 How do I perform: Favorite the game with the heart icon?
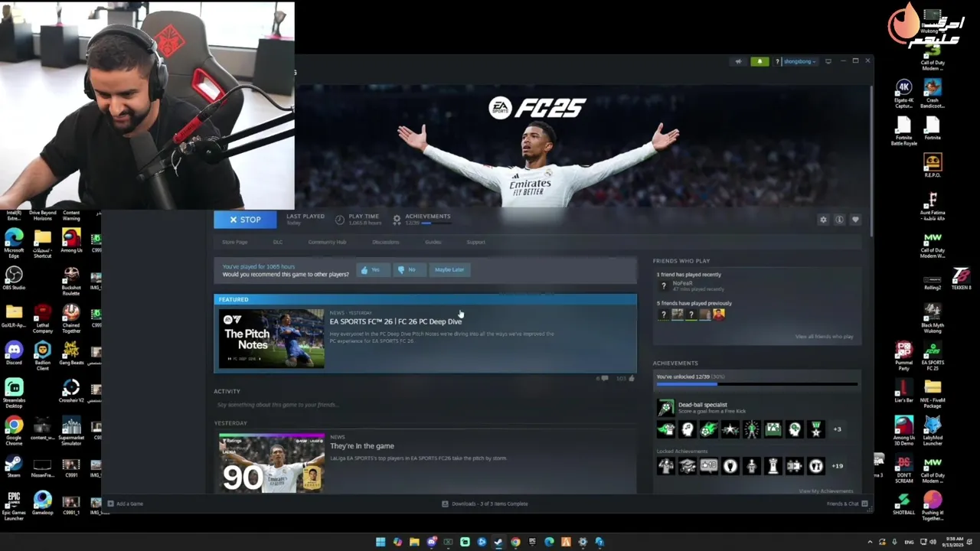click(855, 220)
